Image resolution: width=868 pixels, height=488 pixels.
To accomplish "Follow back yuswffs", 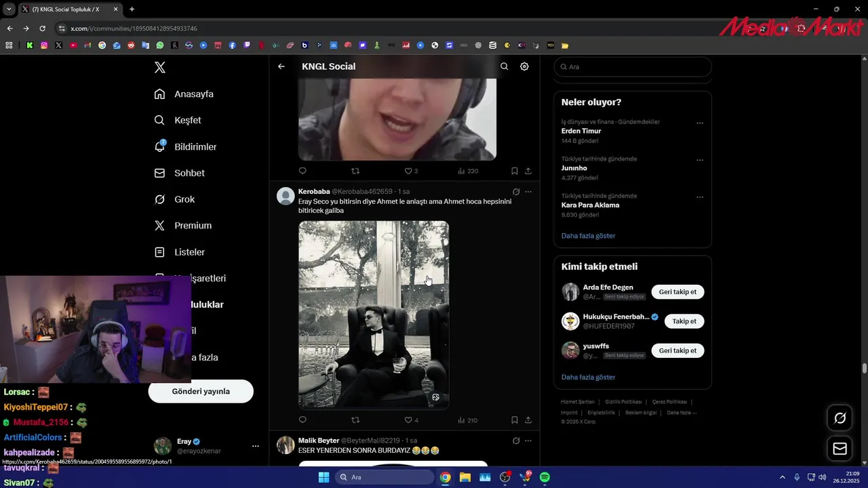I will click(677, 350).
